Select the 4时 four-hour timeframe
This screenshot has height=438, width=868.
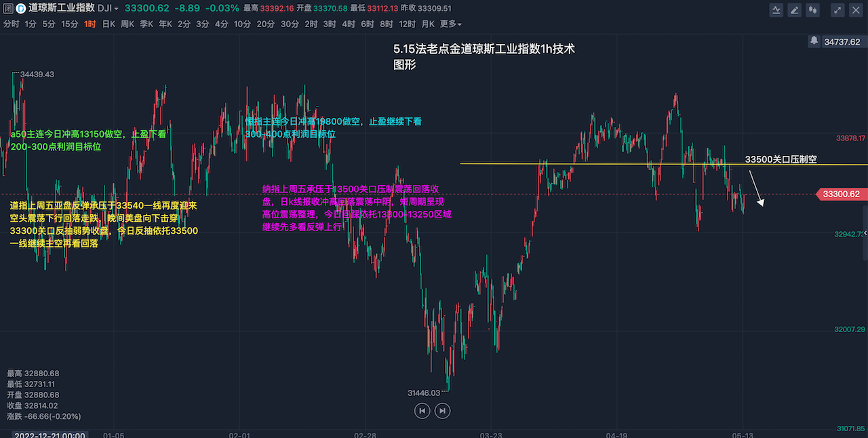349,24
